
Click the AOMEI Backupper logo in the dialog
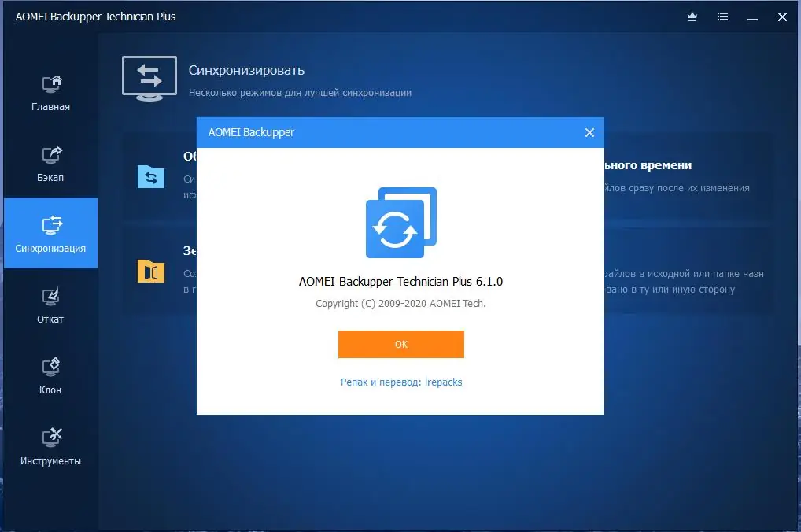pyautogui.click(x=400, y=222)
